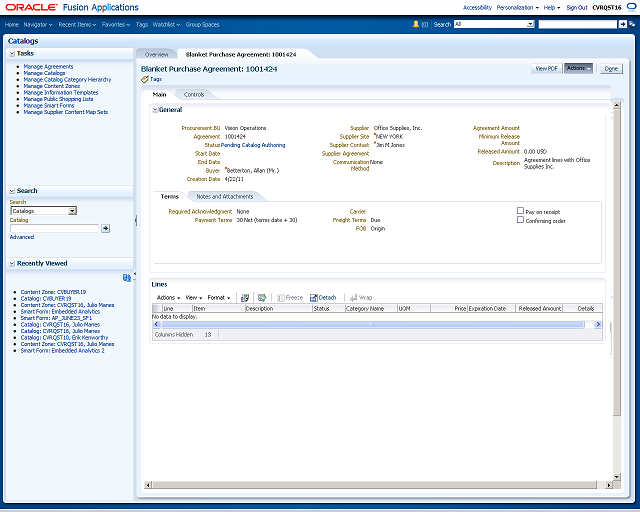Open the Actions dropdown button near View PDF

(578, 68)
